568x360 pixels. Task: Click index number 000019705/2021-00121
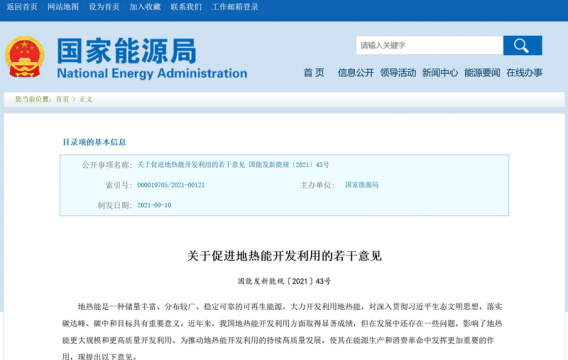click(x=171, y=185)
